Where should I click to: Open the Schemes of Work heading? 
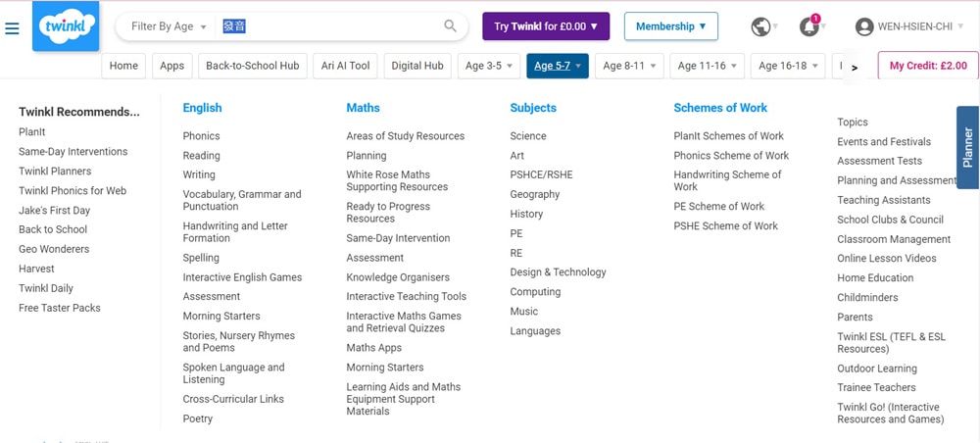720,108
